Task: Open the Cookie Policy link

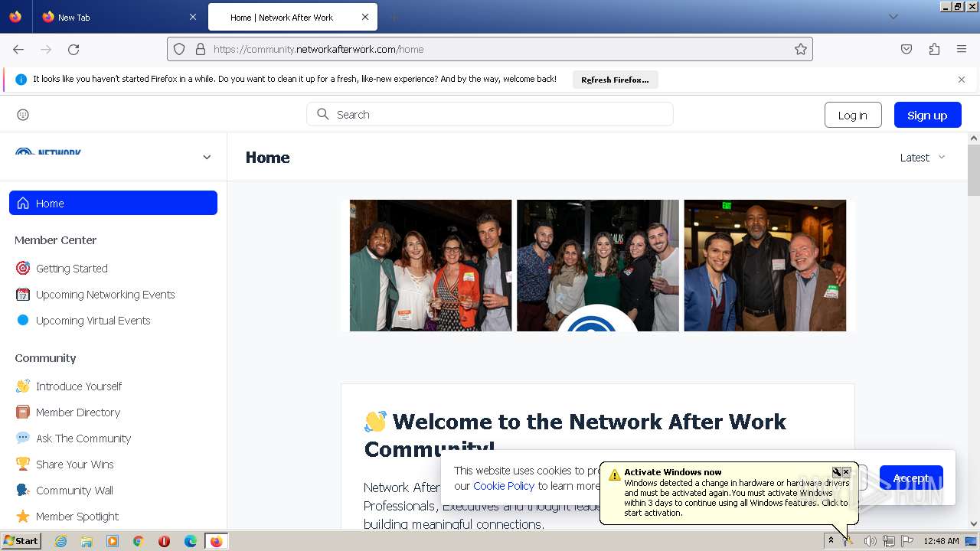Action: click(504, 486)
